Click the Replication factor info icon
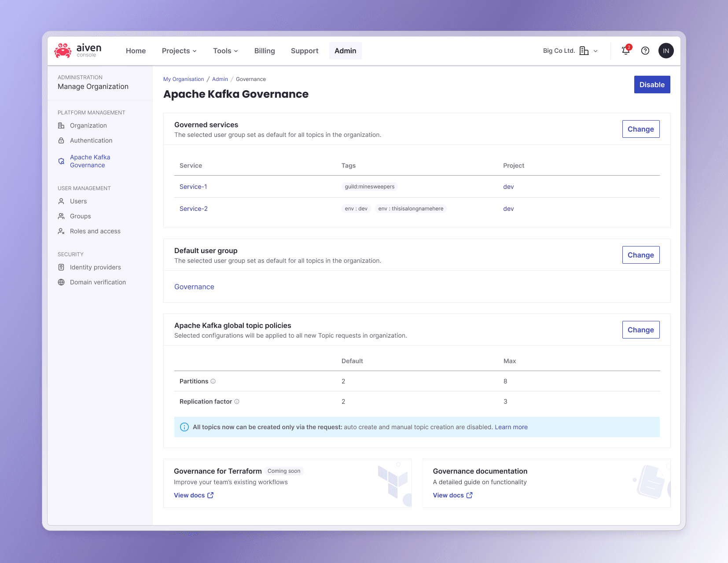 point(237,401)
